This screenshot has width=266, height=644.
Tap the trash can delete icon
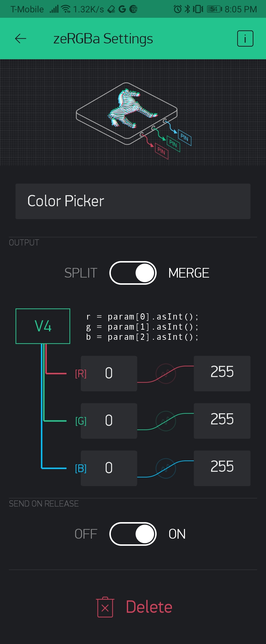[105, 607]
